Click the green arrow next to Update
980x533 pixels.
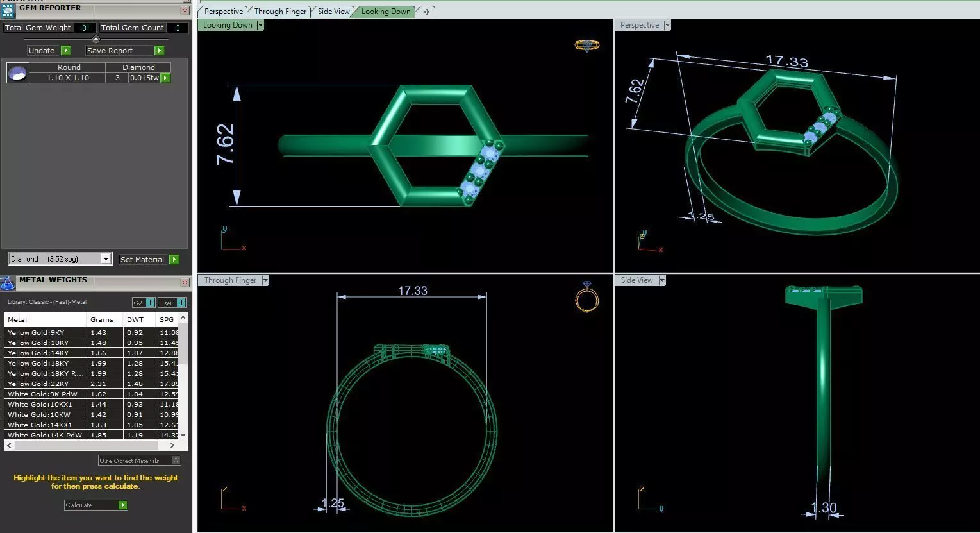[x=65, y=51]
